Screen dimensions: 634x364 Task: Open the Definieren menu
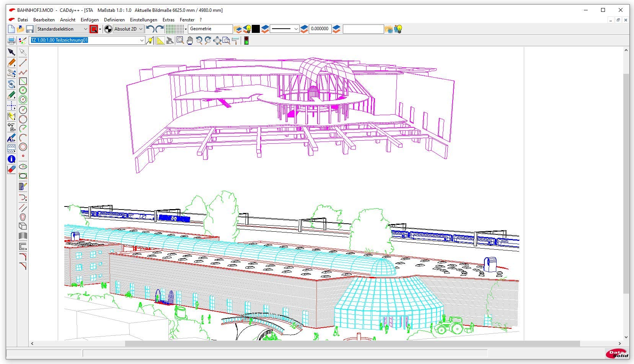pos(114,20)
